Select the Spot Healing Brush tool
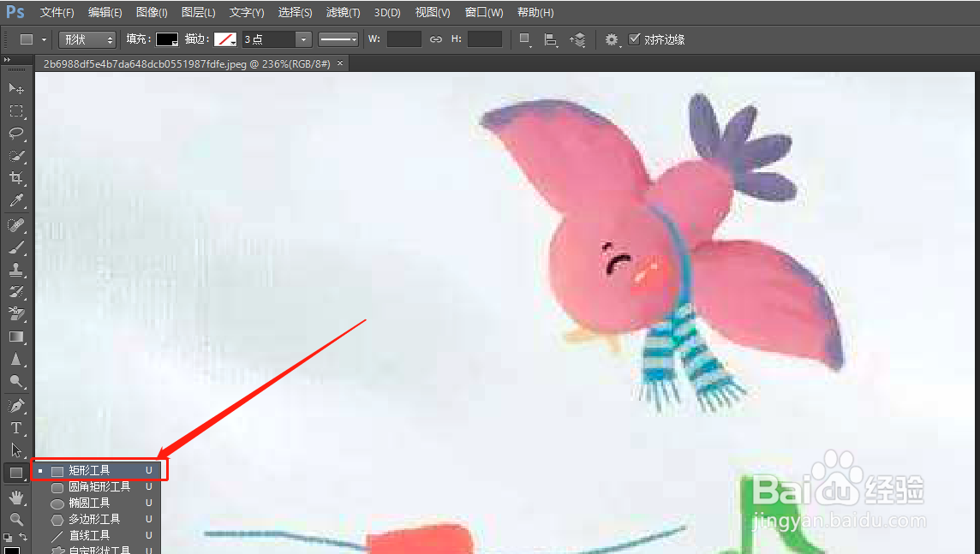980x554 pixels. click(x=16, y=225)
